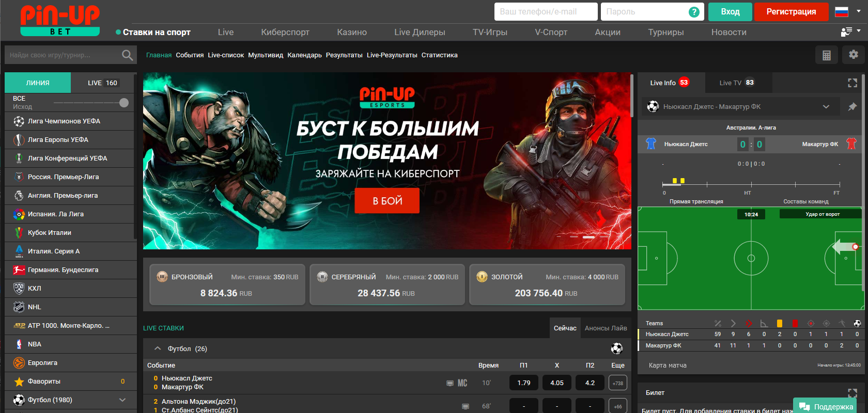868x413 pixels.
Task: Select the UEFA Conference League row
Action: pos(71,158)
